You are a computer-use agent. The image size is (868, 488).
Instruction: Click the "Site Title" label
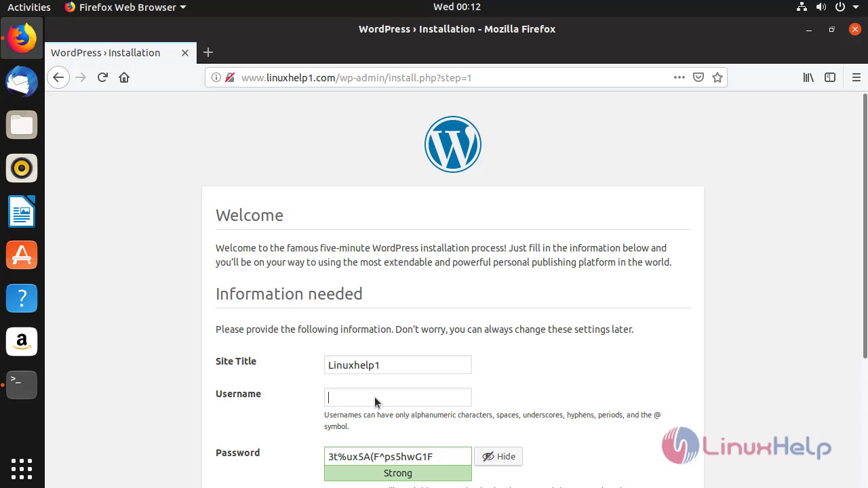tap(236, 361)
